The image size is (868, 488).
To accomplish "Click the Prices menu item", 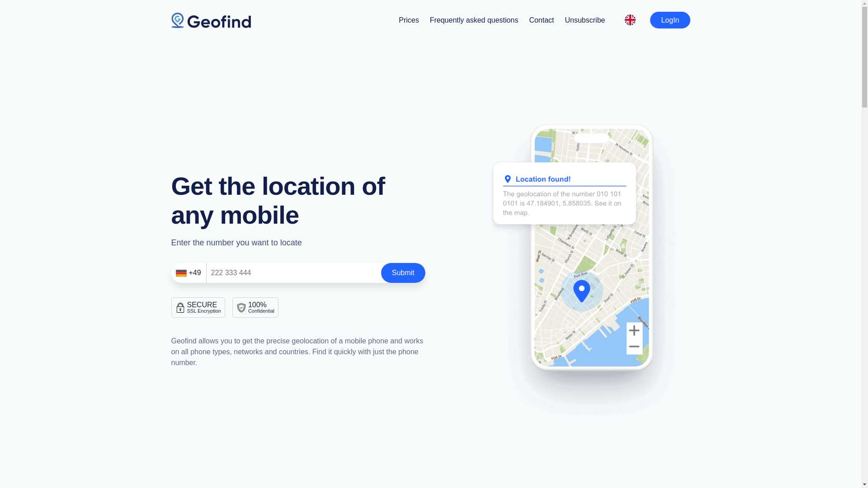I will click(408, 20).
